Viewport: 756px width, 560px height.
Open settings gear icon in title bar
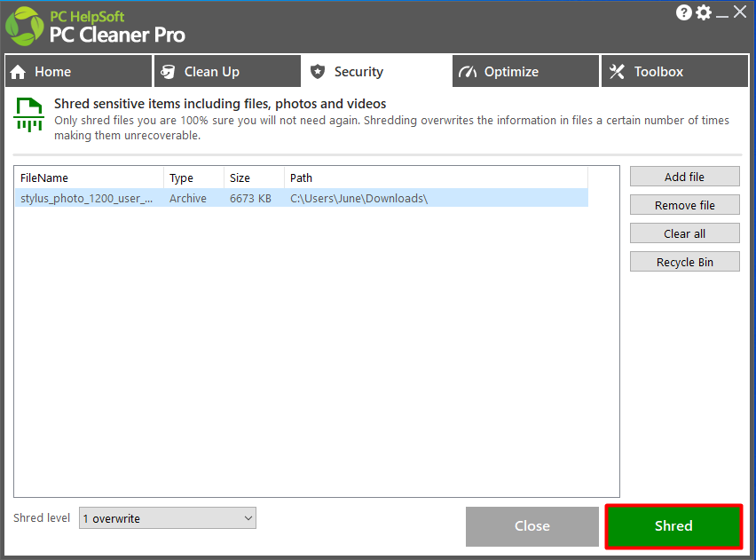[x=704, y=12]
